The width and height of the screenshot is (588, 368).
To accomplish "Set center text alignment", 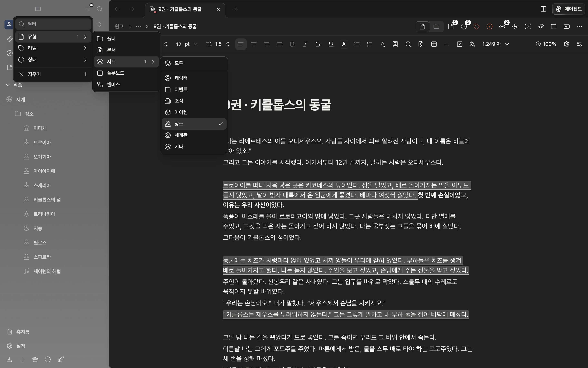I will point(254,44).
